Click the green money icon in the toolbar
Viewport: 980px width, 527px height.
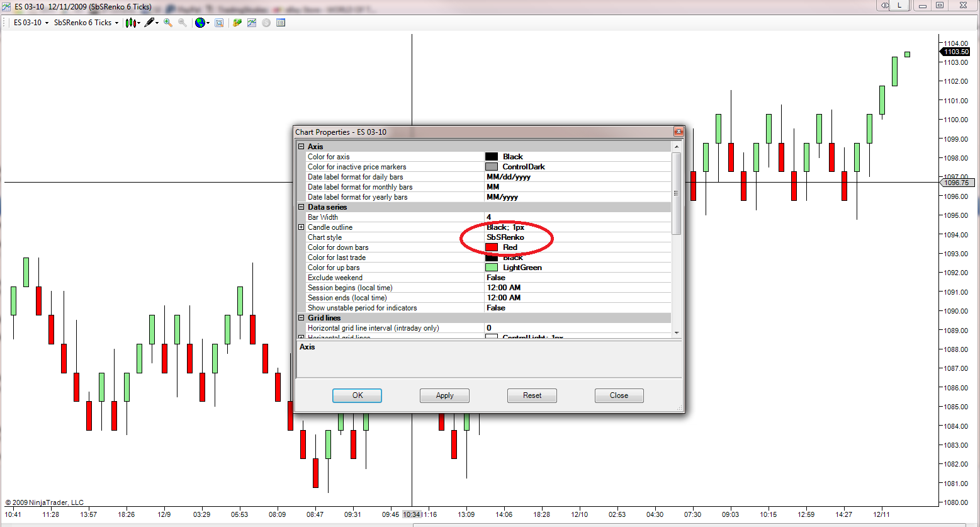coord(237,23)
